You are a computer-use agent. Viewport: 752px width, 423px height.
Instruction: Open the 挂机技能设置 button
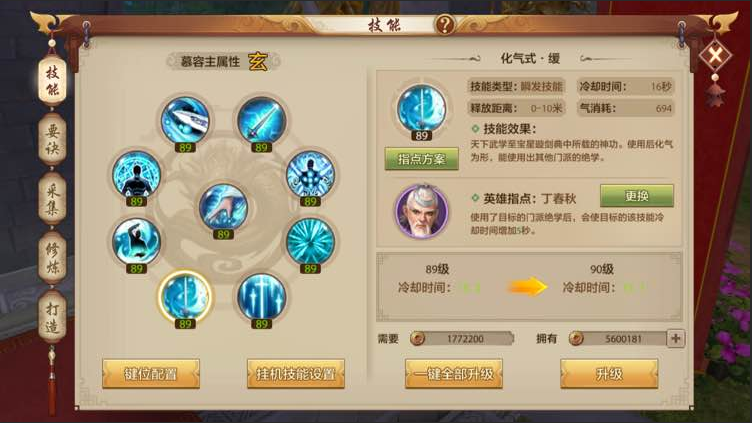(296, 374)
